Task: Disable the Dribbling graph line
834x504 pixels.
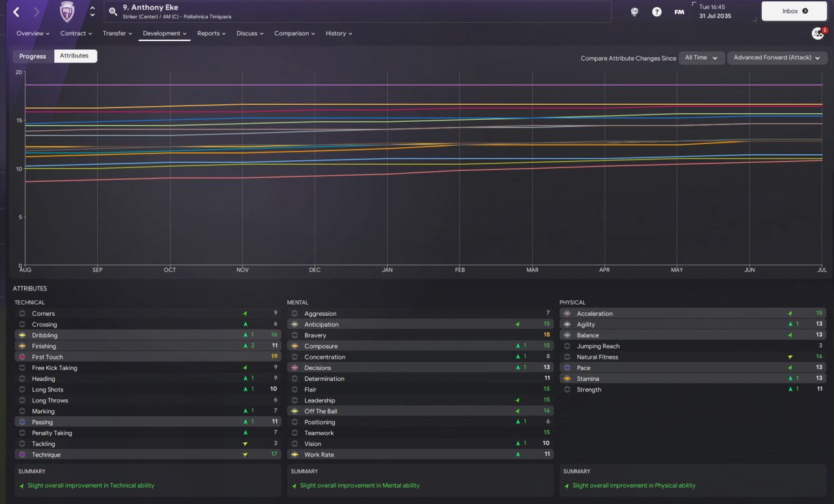Action: tap(22, 335)
